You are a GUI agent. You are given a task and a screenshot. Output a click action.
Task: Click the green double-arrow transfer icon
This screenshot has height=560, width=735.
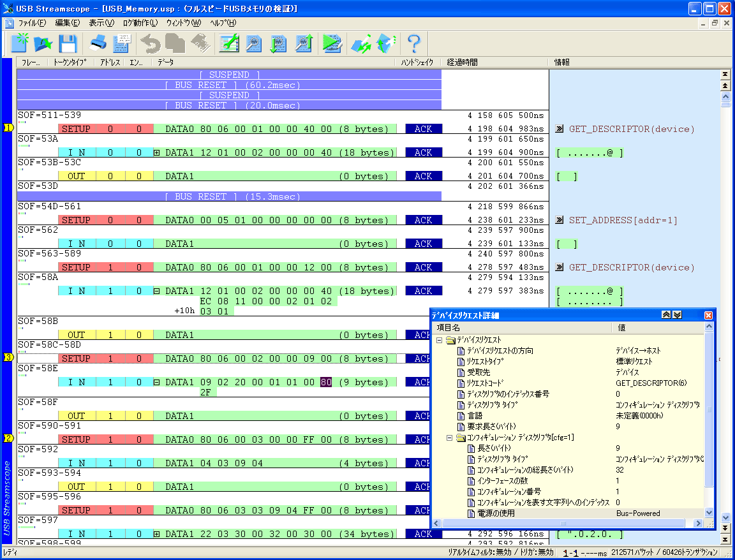point(361,43)
